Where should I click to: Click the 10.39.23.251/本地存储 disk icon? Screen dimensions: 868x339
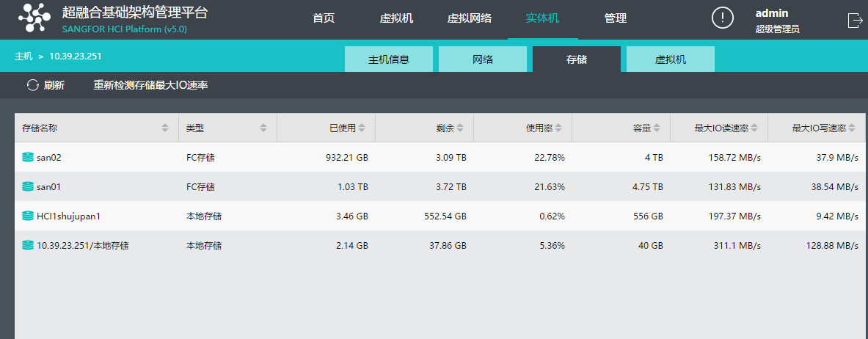coord(28,245)
